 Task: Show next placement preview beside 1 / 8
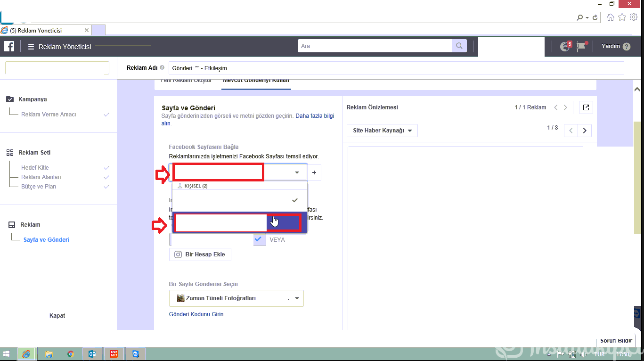585,131
